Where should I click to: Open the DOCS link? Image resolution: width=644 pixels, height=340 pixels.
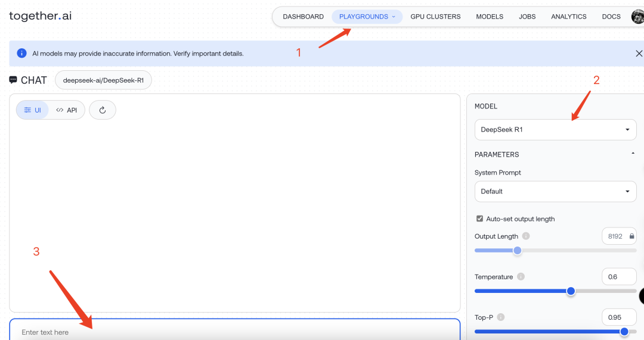[x=611, y=17]
